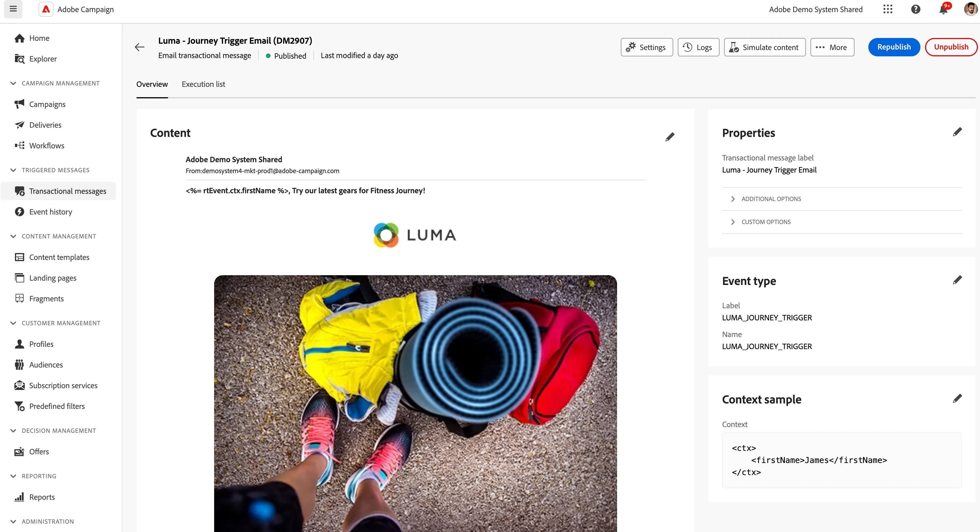Click the Unpublish button
The height and width of the screenshot is (532, 980).
pos(951,47)
